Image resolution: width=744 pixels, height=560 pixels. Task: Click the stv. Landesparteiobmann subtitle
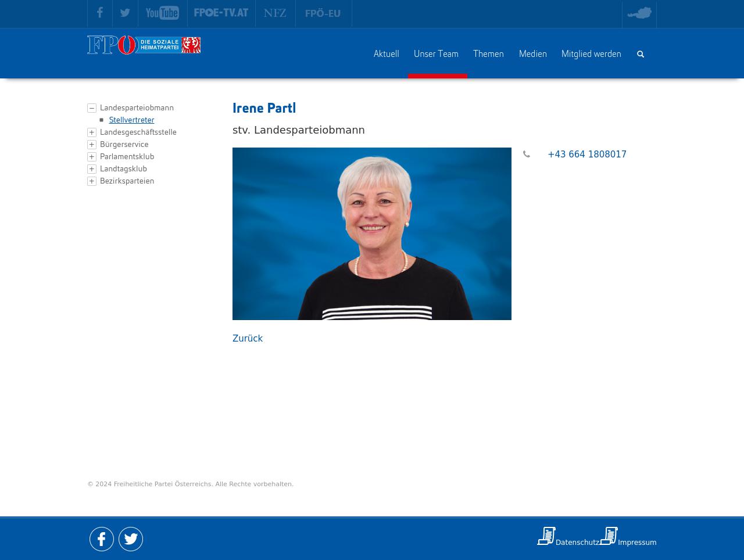click(299, 130)
